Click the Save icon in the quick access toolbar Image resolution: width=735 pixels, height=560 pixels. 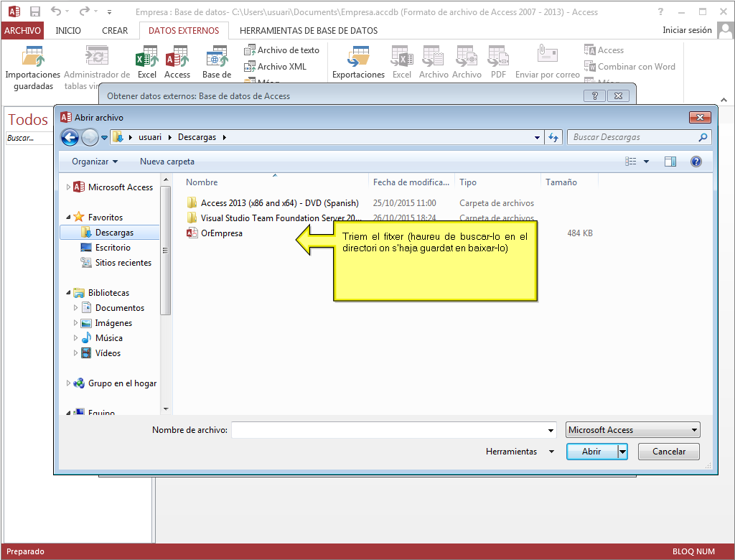pos(34,11)
